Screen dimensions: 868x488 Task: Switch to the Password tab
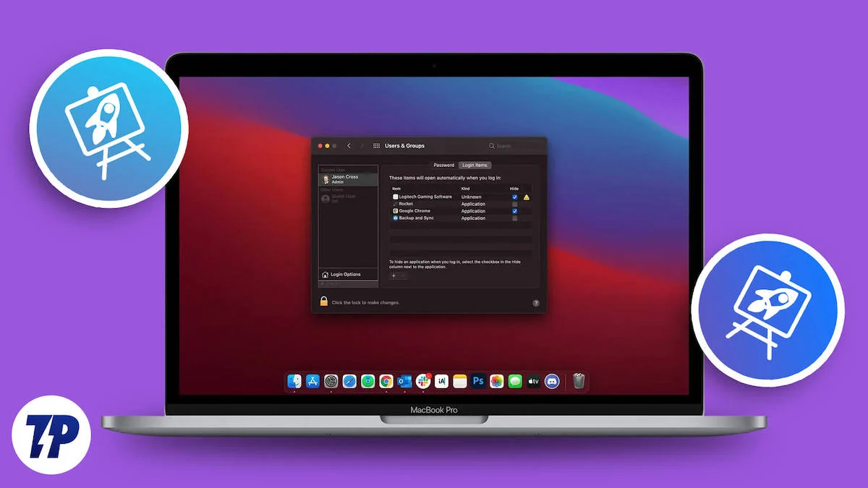444,166
